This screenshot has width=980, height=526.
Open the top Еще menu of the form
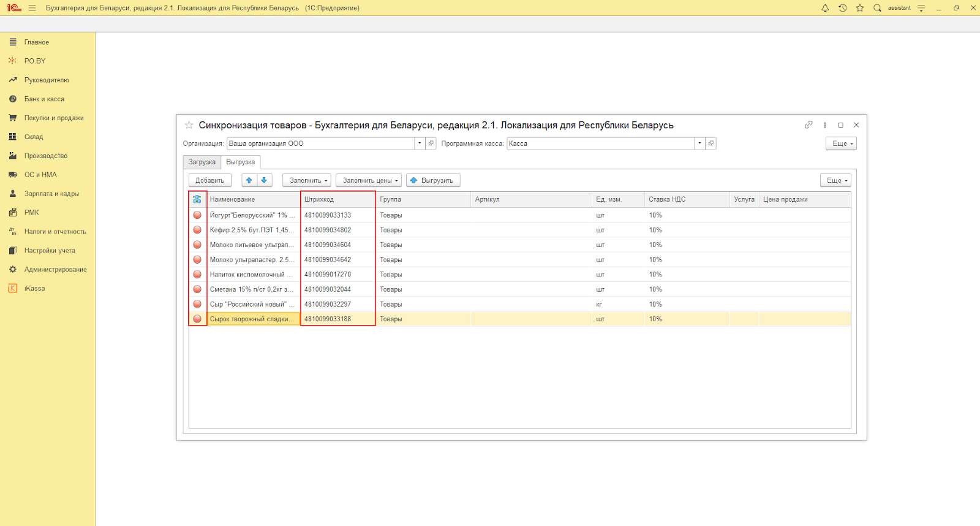click(841, 143)
